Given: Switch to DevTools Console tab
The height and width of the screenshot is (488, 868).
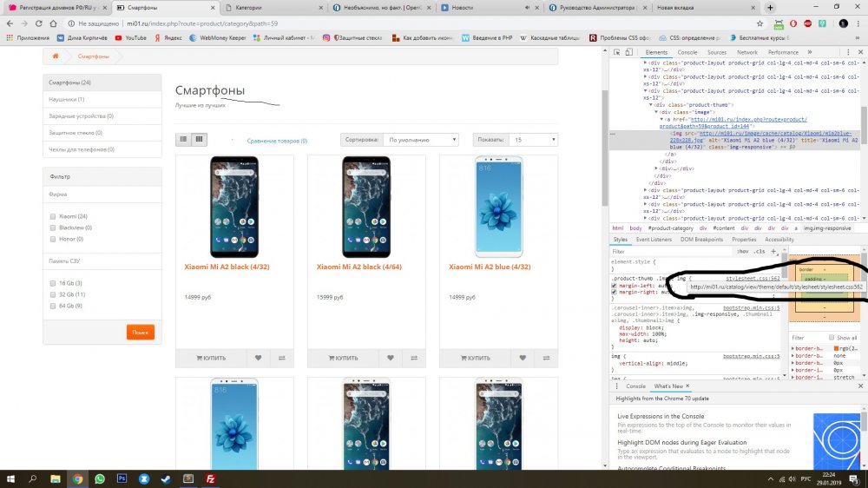Looking at the screenshot, I should coord(687,52).
